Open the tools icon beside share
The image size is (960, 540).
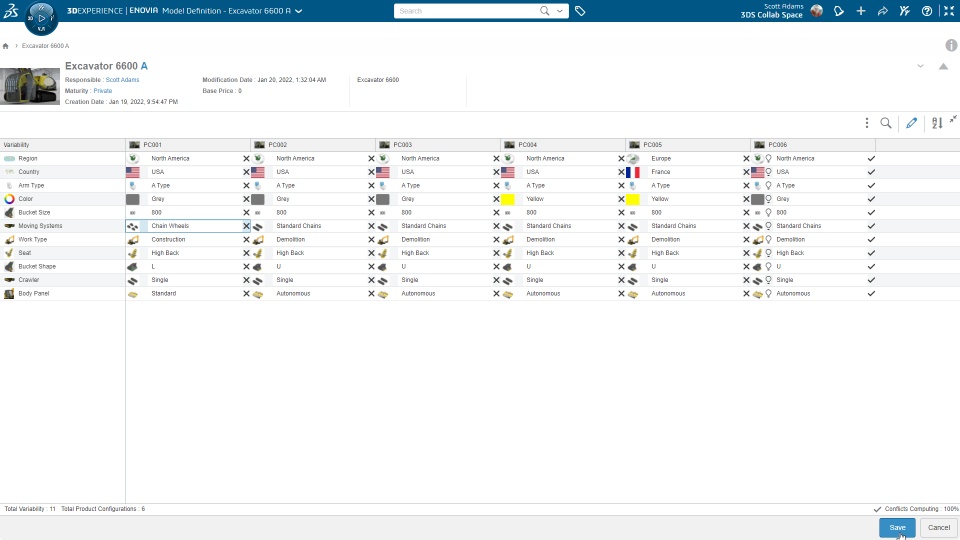[905, 11]
